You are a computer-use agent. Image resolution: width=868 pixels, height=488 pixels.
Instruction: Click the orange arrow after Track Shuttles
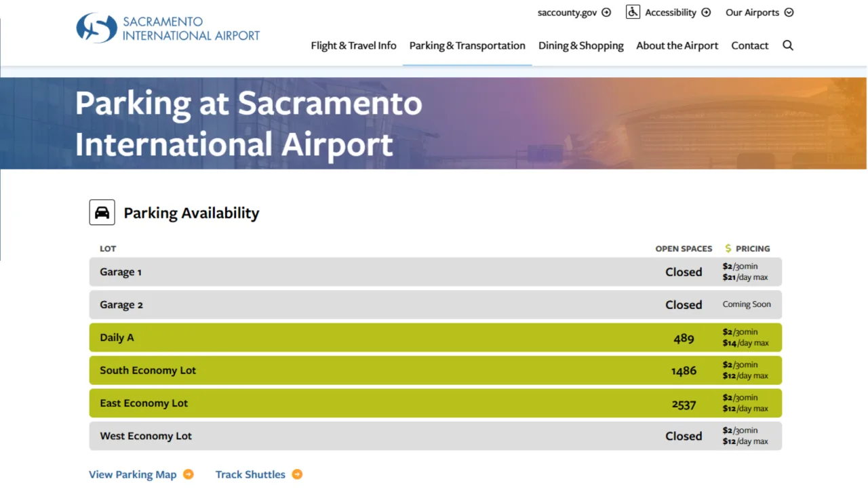click(x=297, y=474)
